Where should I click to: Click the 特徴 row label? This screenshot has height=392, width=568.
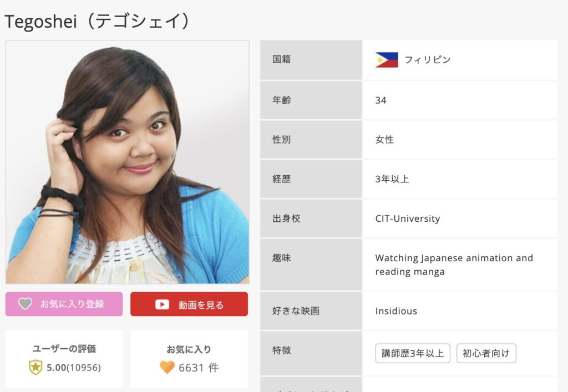[x=281, y=350]
